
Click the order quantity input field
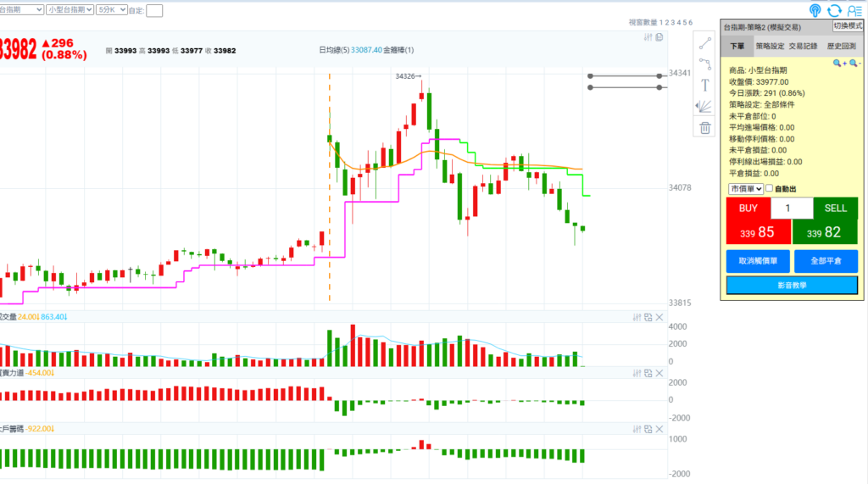pos(792,209)
